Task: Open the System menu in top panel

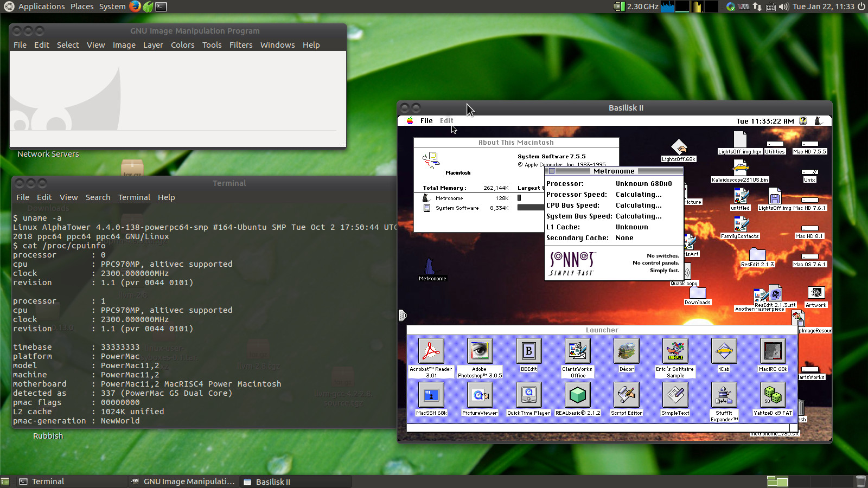Action: coord(112,7)
